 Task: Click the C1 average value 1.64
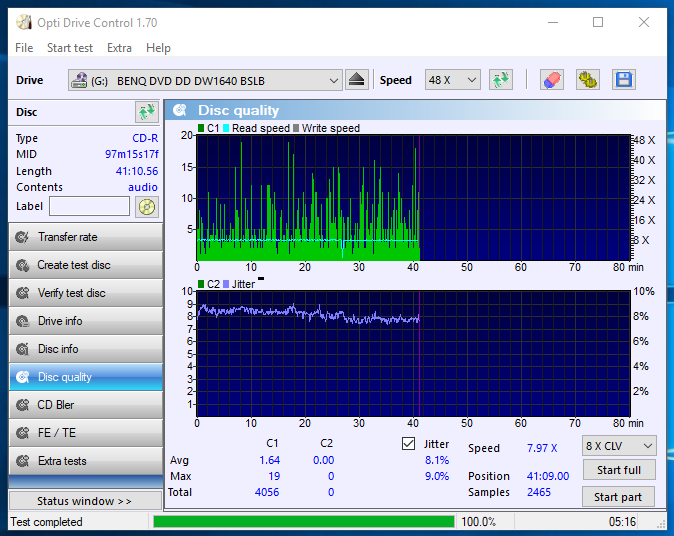tap(270, 460)
